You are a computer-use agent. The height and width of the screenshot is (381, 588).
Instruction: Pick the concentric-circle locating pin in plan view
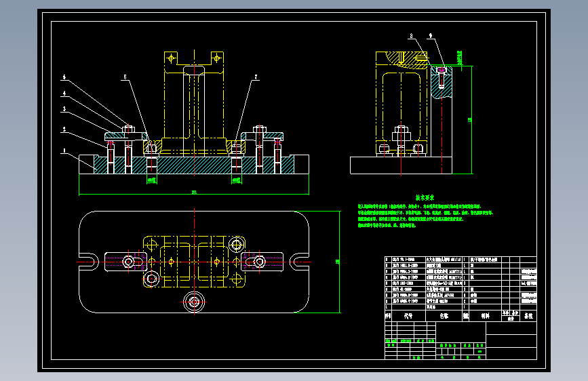[x=194, y=302]
